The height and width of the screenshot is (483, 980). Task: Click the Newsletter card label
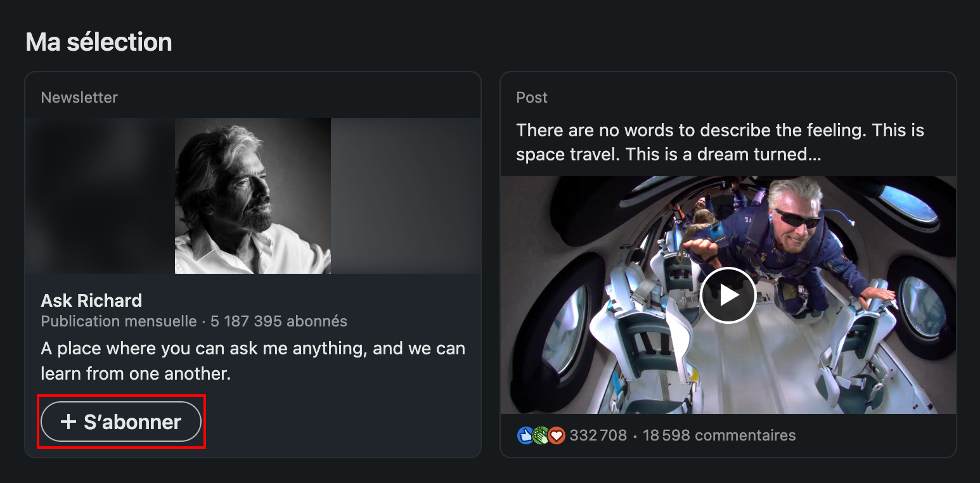(x=79, y=98)
